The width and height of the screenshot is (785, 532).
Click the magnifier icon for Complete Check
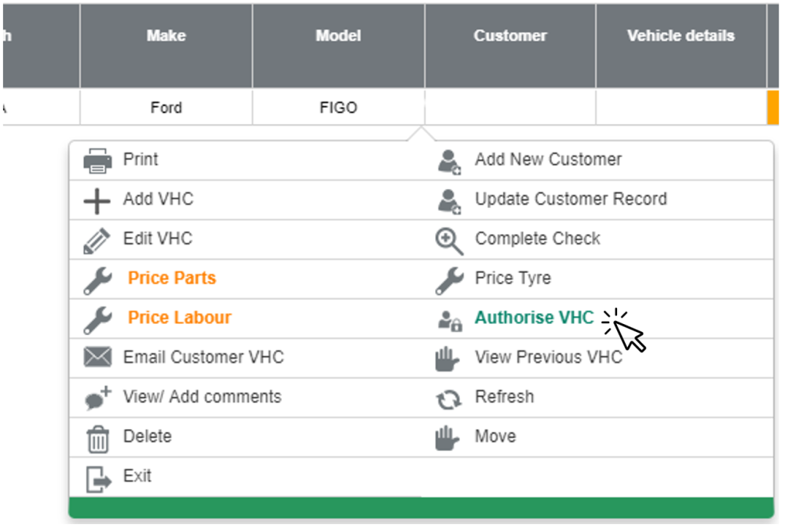click(x=449, y=240)
